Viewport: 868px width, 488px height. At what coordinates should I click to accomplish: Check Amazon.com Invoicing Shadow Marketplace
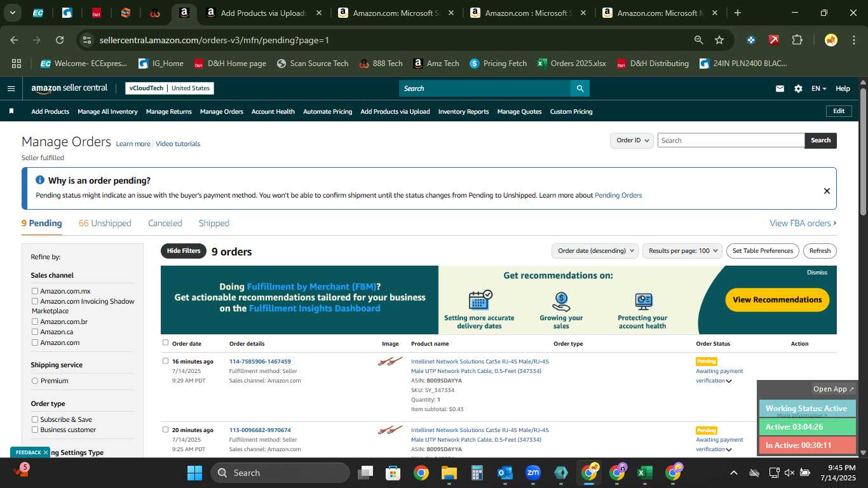click(35, 301)
